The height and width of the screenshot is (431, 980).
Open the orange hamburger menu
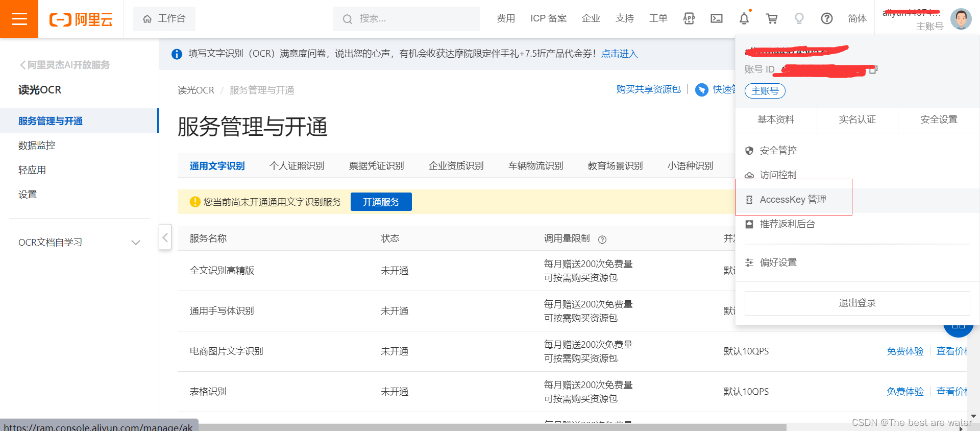[x=19, y=19]
